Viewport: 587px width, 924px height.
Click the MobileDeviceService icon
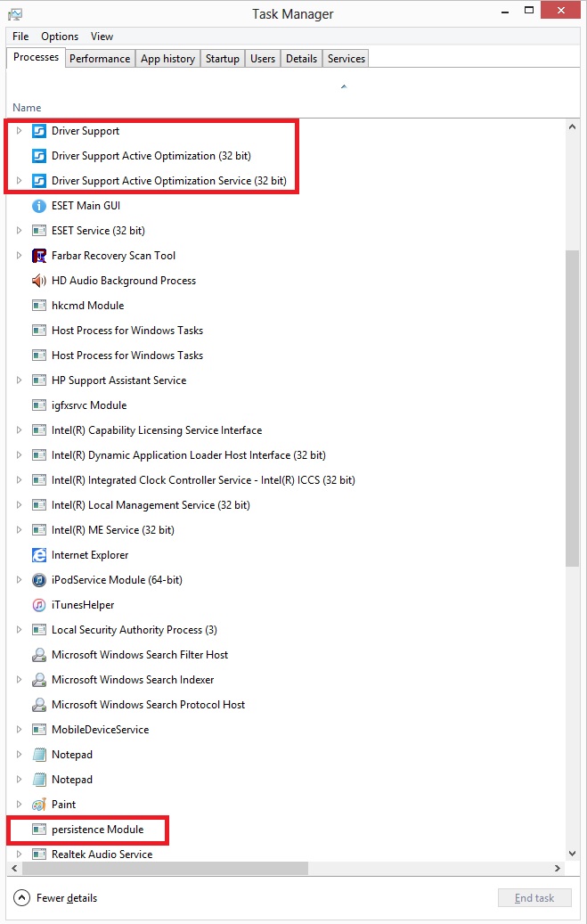tap(39, 730)
